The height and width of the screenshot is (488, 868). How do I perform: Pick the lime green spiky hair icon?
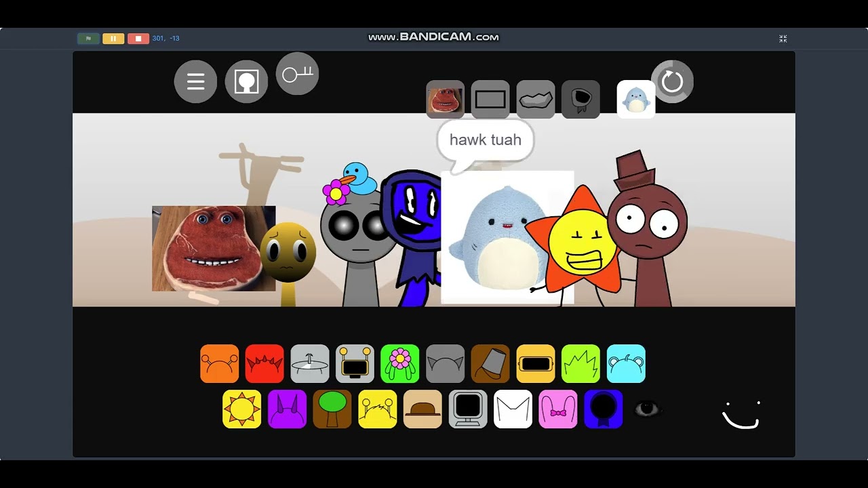580,364
